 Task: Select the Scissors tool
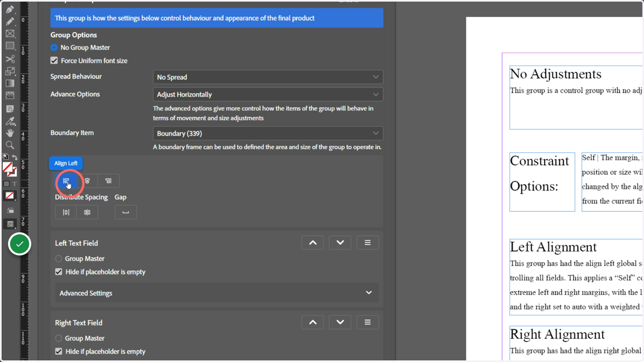(x=10, y=58)
